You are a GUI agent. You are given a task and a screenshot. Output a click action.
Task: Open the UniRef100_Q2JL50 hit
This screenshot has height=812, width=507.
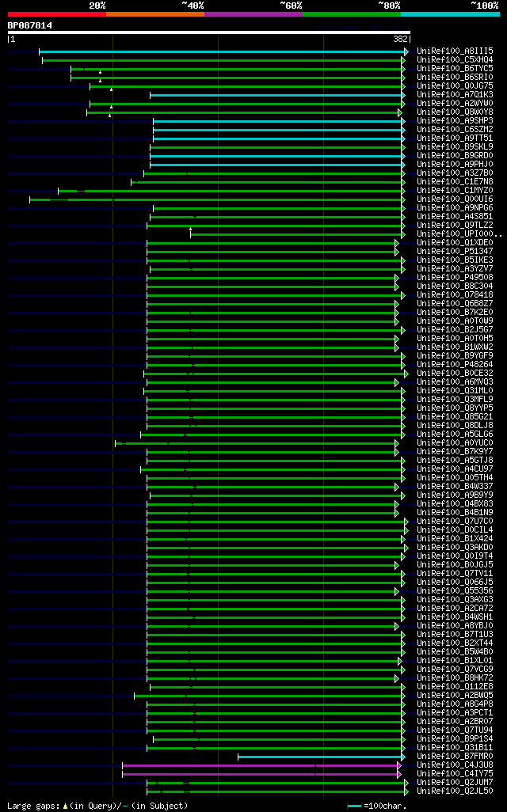tap(455, 791)
